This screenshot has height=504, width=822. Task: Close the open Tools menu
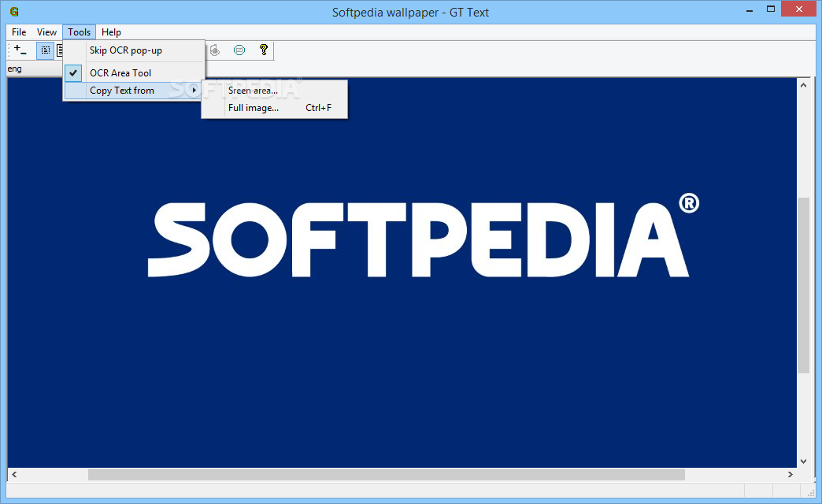tap(80, 32)
